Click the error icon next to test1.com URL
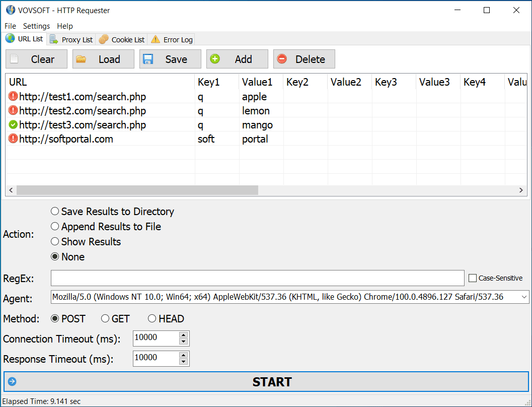Viewport: 532px width, 407px height. (x=13, y=96)
